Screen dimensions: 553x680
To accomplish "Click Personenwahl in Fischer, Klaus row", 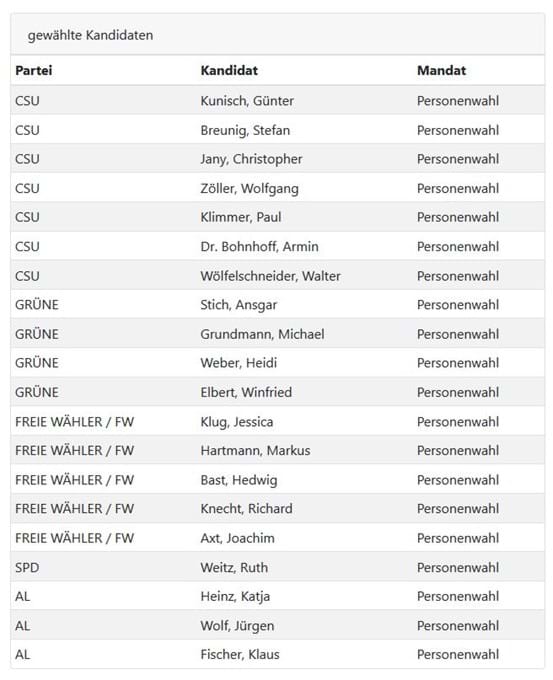I will pos(458,654).
